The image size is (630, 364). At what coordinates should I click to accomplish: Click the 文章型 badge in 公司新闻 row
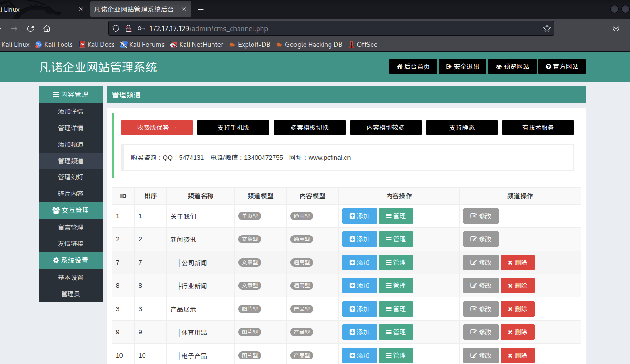click(x=250, y=262)
